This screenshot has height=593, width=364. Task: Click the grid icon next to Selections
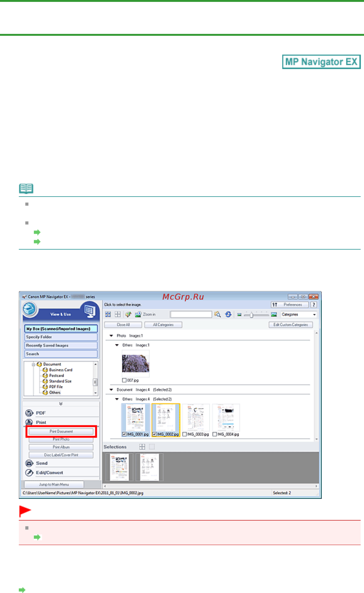[142, 447]
